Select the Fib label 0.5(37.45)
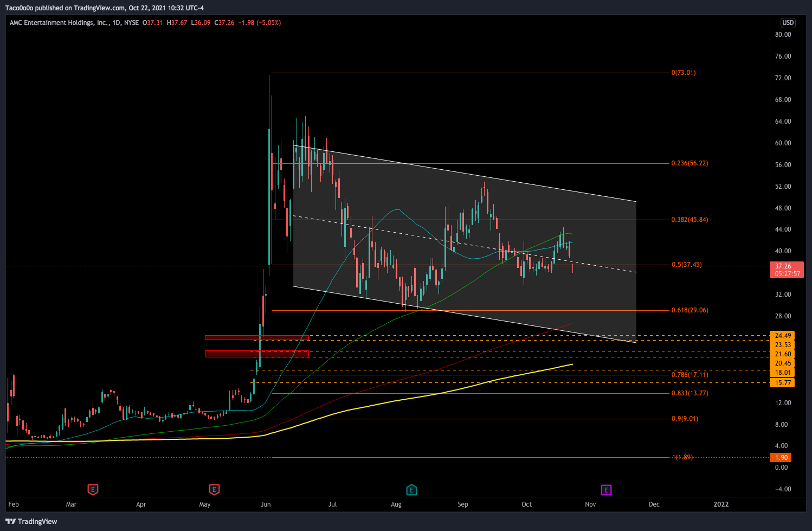 [x=687, y=265]
